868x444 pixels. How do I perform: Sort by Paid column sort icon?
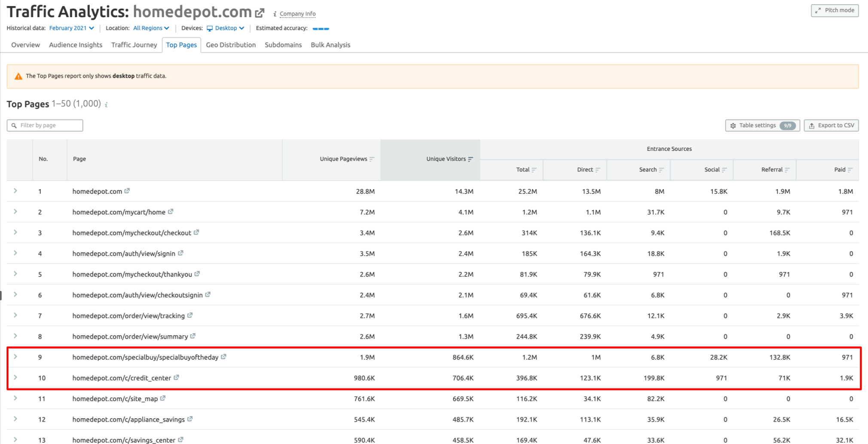[850, 170]
